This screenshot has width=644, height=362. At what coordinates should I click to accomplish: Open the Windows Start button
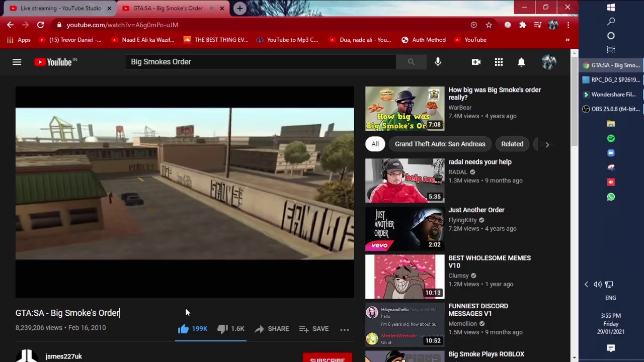[611, 7]
